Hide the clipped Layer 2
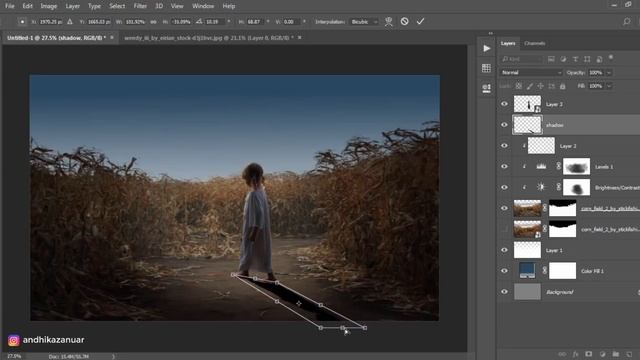The image size is (640, 360). click(504, 146)
